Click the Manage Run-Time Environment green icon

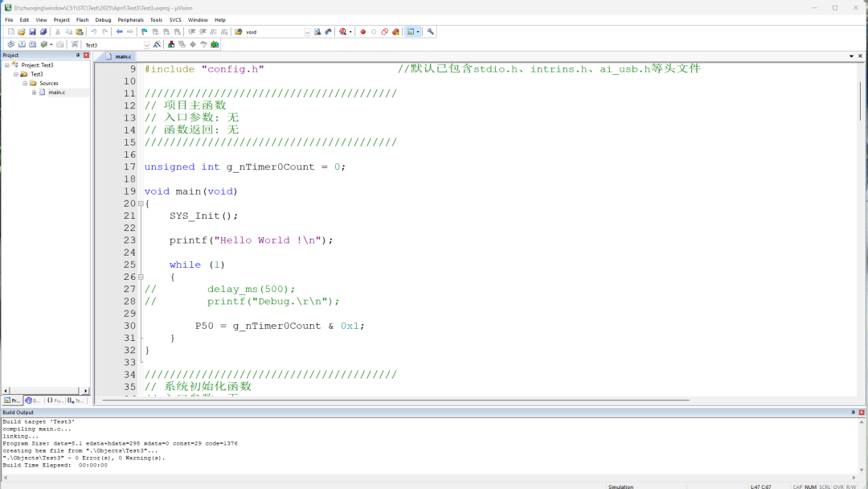215,44
